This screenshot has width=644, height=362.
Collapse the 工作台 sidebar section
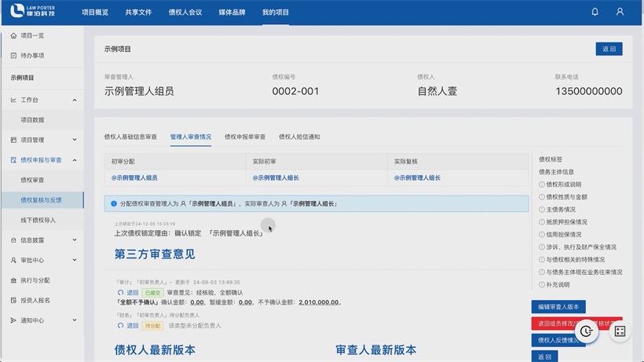click(x=75, y=100)
